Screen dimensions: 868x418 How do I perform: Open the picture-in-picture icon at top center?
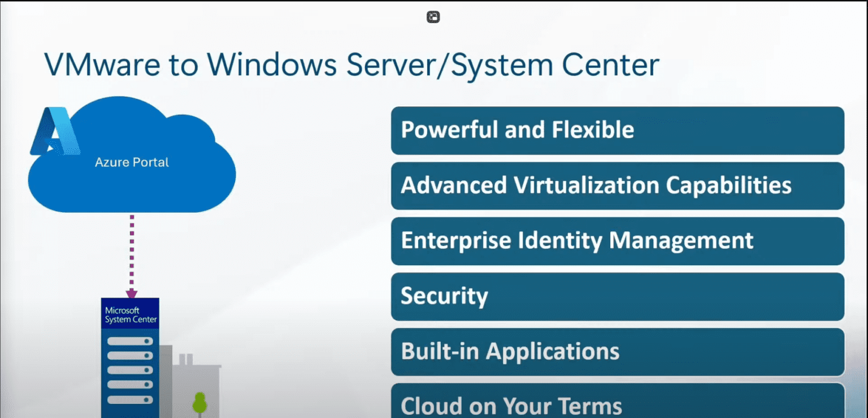[x=433, y=16]
